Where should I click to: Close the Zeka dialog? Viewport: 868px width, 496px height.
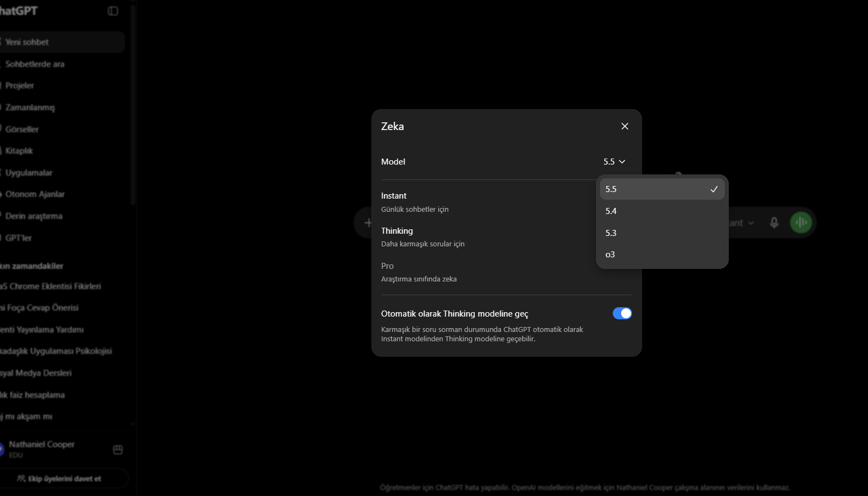625,126
